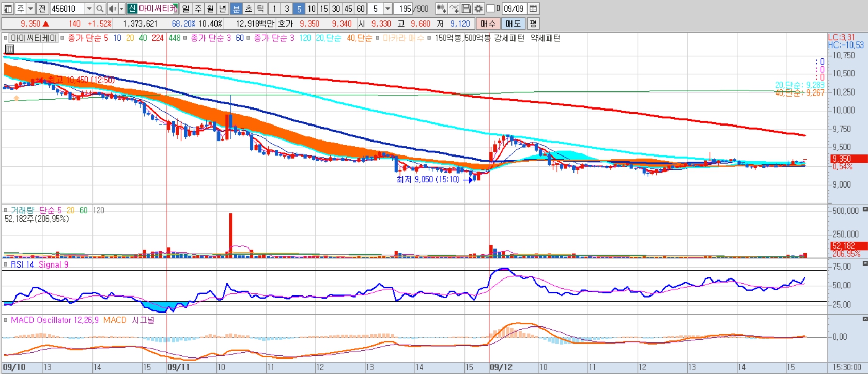Click the line-drawing tool icon
Image resolution: width=868 pixels, height=374 pixels.
[454, 9]
